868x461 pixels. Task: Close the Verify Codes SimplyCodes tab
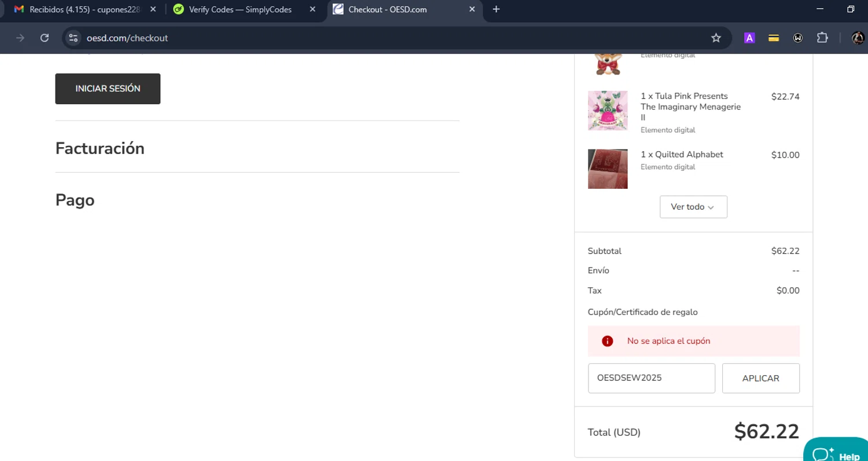312,9
